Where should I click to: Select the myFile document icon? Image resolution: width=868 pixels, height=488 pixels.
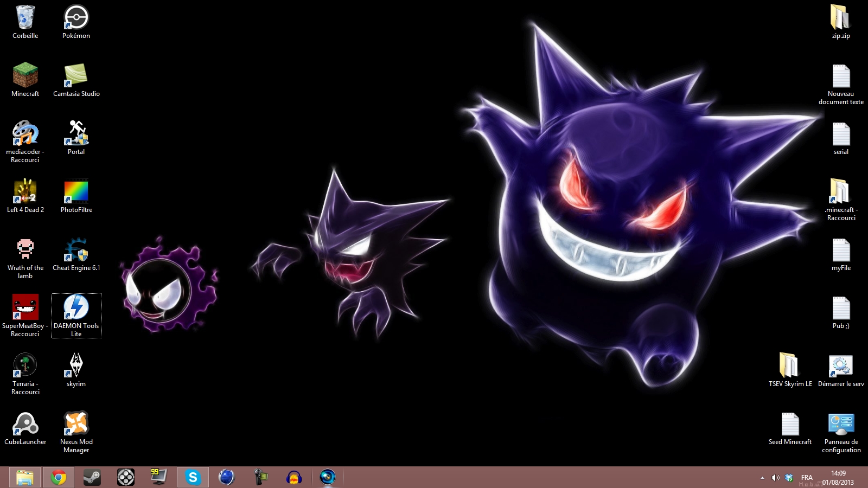click(x=841, y=254)
